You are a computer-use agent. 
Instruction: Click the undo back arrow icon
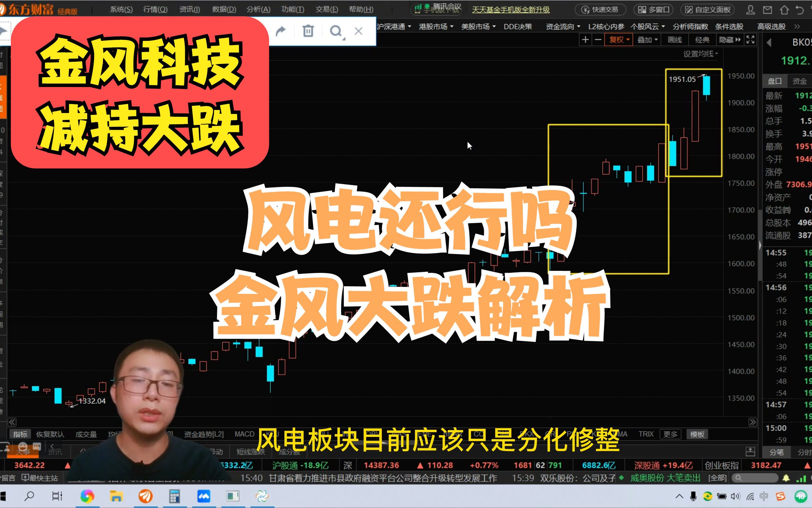(800, 10)
